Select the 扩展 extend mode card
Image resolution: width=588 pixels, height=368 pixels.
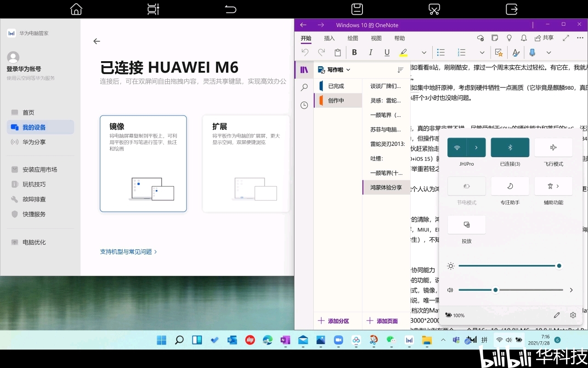[246, 164]
